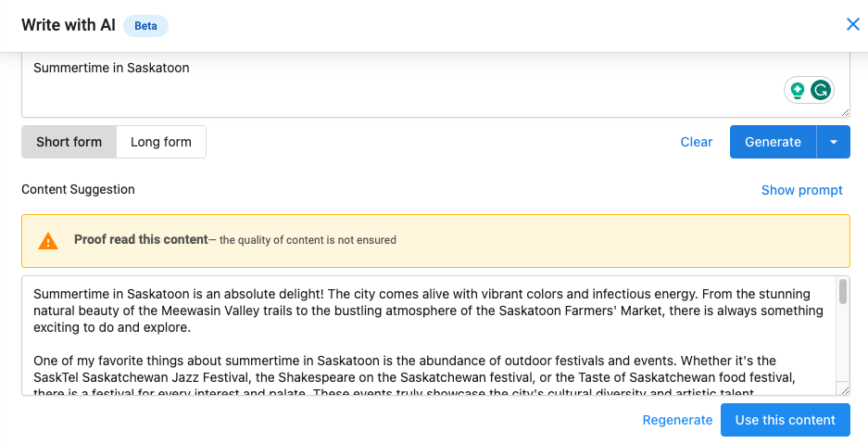The width and height of the screenshot is (868, 444).
Task: Expand the Generate button dropdown arrow
Action: 833,142
